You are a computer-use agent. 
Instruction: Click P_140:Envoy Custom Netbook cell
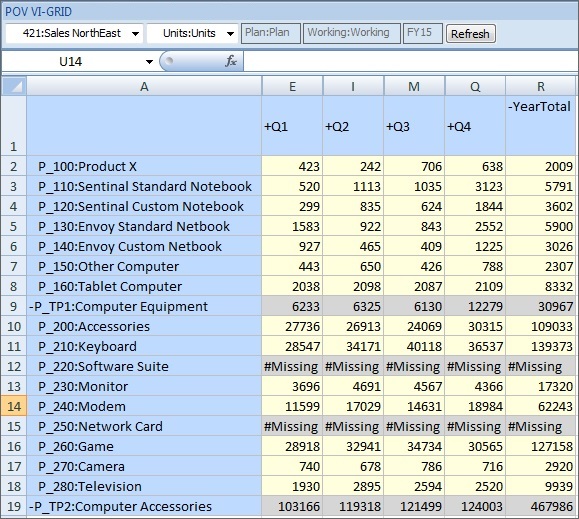[x=144, y=246]
